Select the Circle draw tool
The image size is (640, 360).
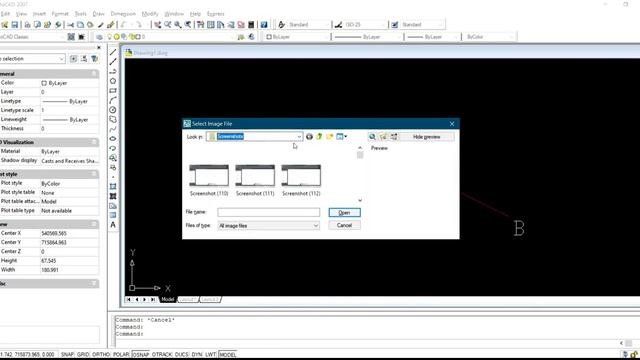[113, 110]
